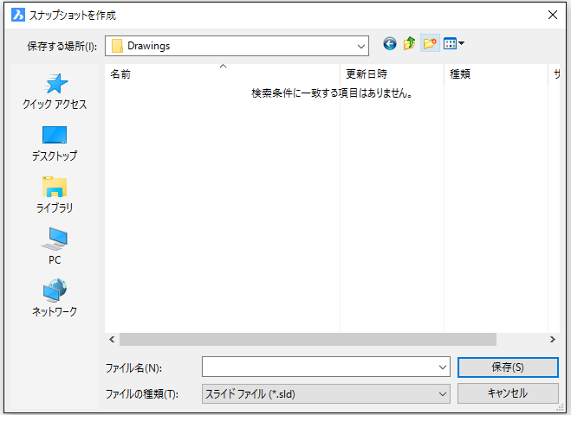The image size is (571, 424).
Task: Click the 保存(S) button
Action: tap(508, 367)
